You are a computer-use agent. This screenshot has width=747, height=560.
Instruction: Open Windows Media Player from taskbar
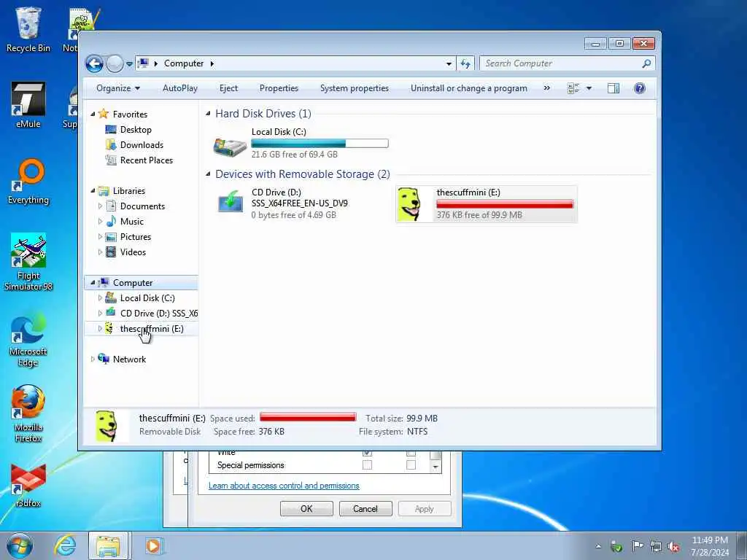(153, 545)
